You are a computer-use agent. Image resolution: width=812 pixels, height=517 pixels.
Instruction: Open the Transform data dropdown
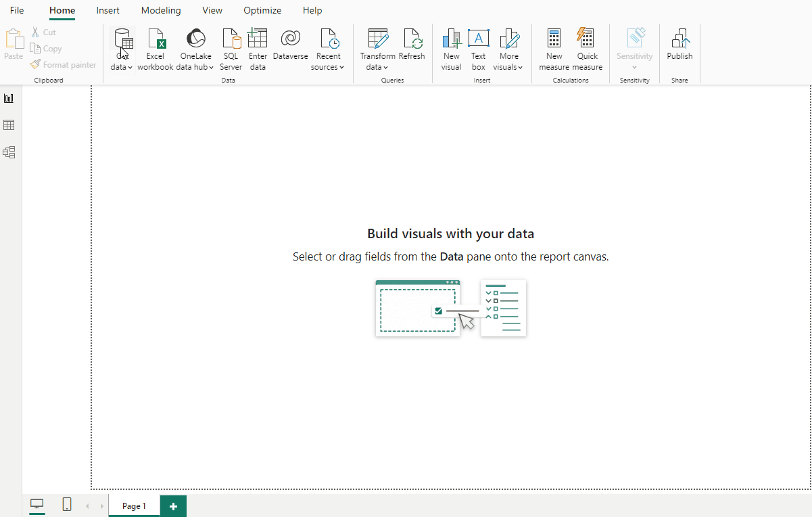(x=377, y=67)
